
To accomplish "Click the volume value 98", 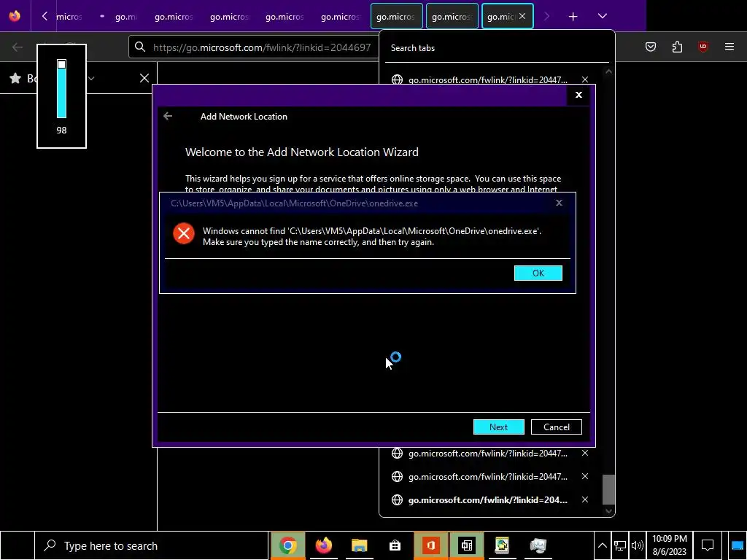I will pos(61,130).
